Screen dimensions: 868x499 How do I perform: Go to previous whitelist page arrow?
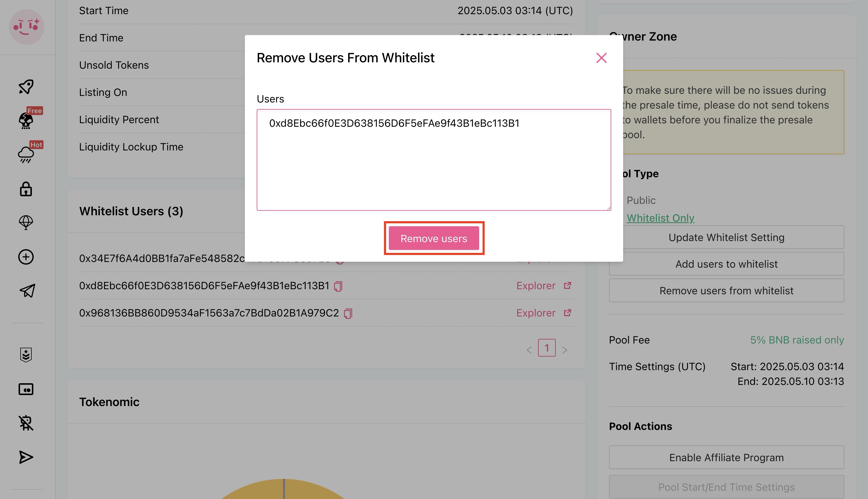pos(529,350)
